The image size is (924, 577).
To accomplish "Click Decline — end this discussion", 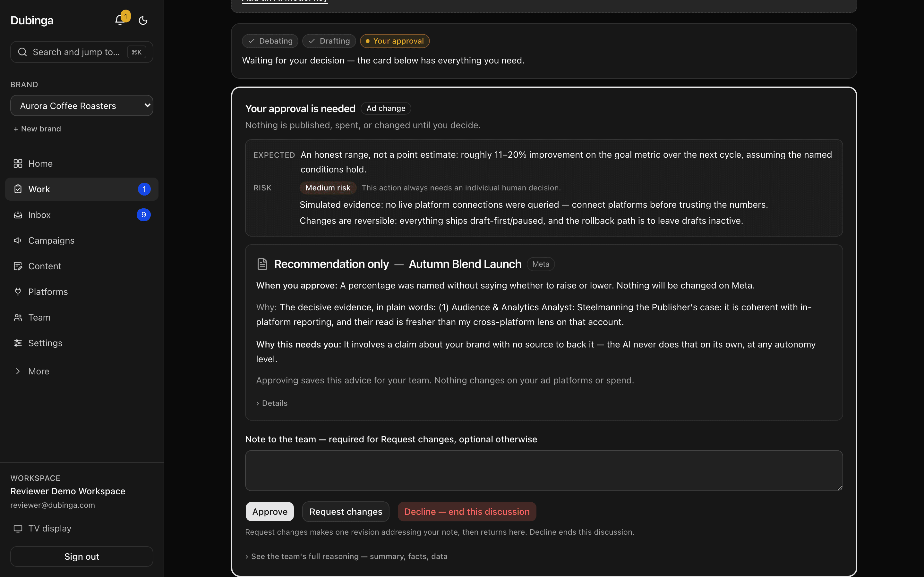I will click(467, 512).
